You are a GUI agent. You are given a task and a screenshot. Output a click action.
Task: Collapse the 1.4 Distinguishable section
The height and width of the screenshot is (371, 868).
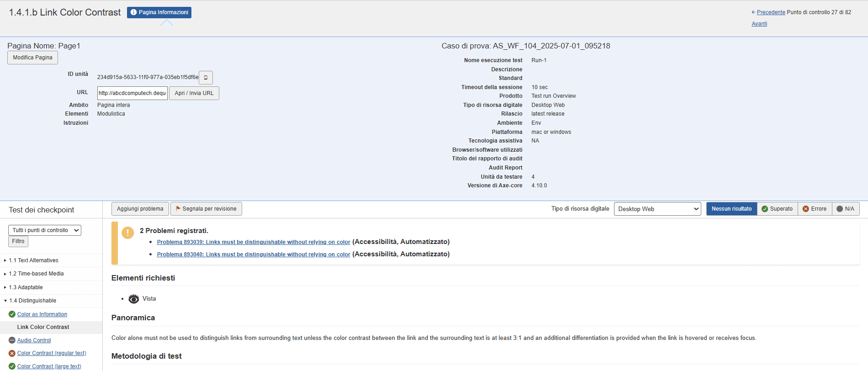(33, 301)
